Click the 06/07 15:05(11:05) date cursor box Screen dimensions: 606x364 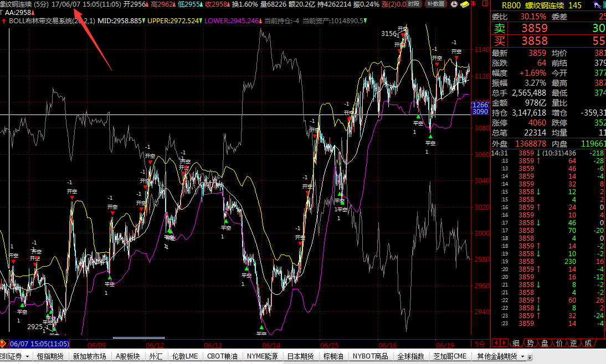pyautogui.click(x=39, y=344)
